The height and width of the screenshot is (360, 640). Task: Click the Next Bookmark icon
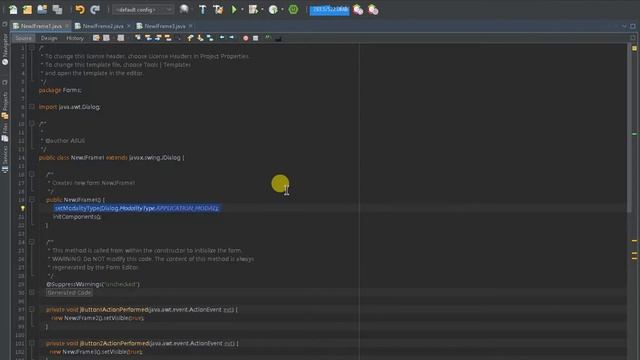pyautogui.click(x=200, y=38)
